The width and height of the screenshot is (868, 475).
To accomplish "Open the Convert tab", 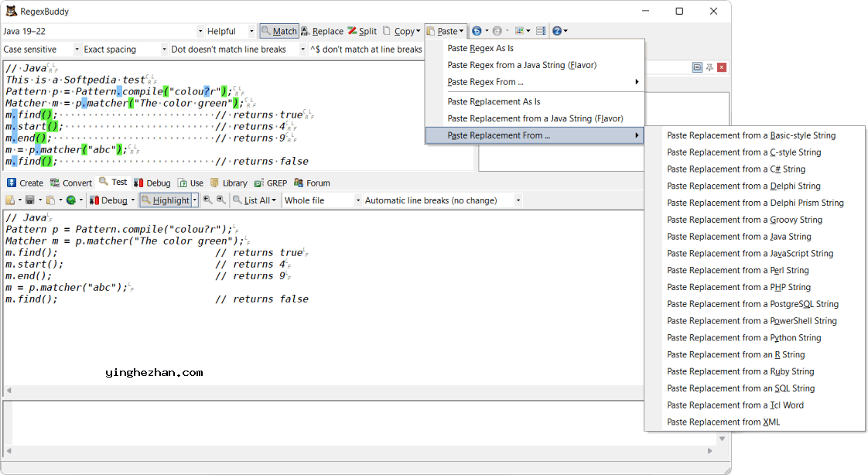I will tap(71, 183).
